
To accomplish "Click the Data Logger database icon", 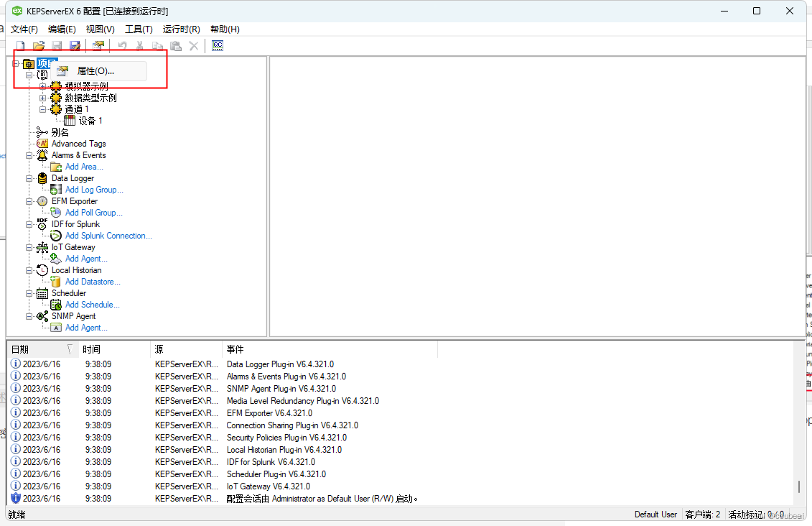I will pos(42,178).
